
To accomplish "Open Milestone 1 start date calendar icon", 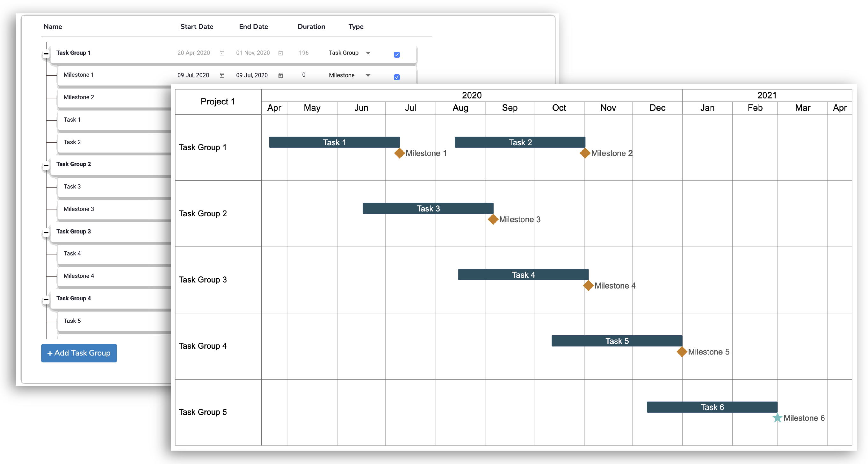I will pos(222,75).
